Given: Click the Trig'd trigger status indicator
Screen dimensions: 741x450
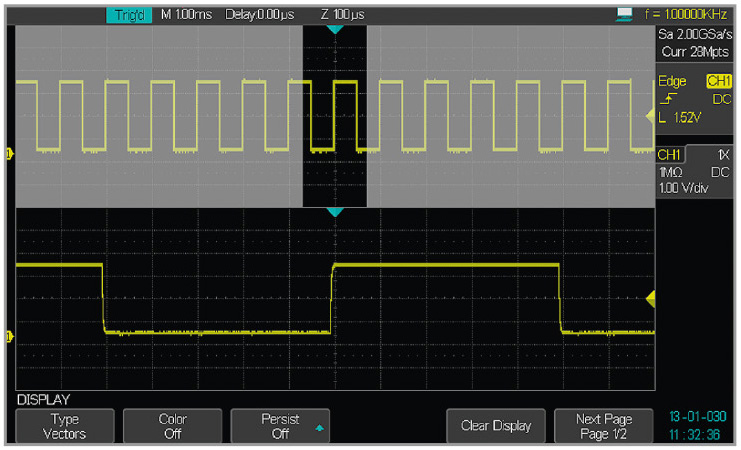Looking at the screenshot, I should pyautogui.click(x=128, y=16).
